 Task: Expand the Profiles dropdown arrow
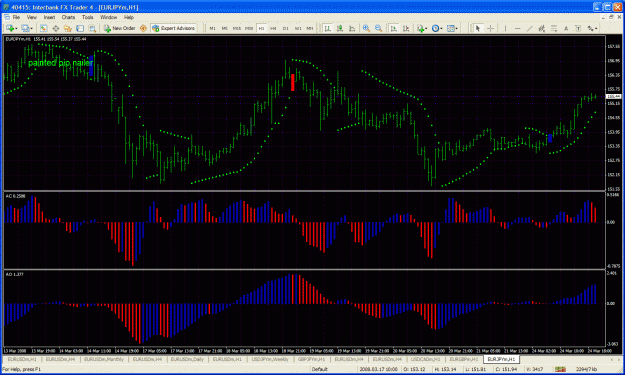(x=31, y=29)
